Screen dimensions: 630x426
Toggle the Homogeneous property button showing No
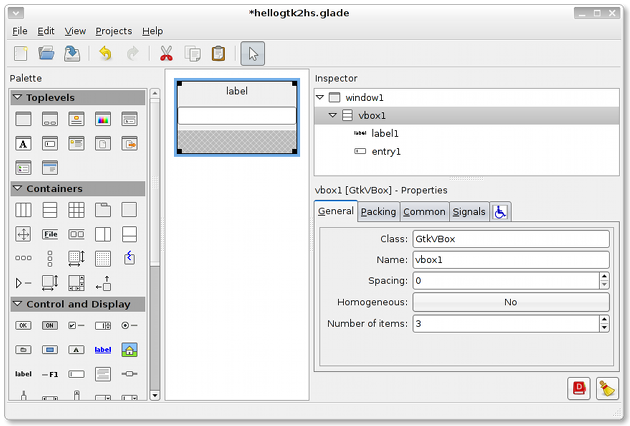(510, 302)
